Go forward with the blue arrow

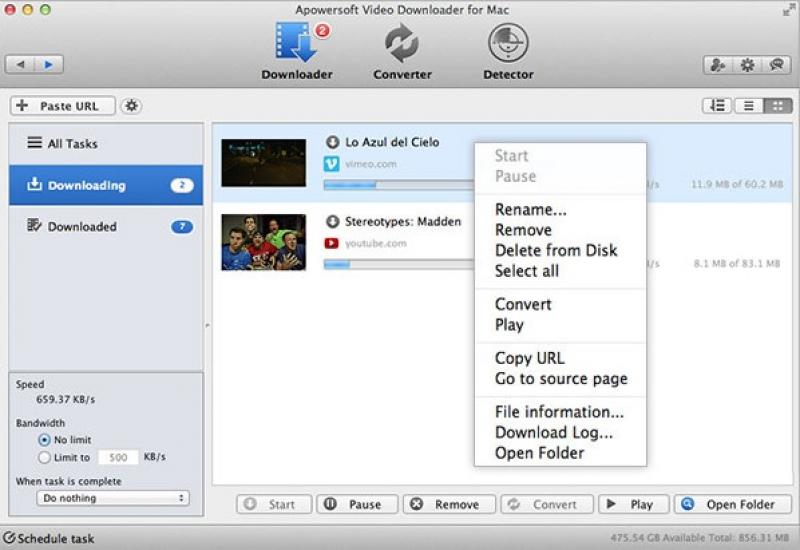coord(48,65)
